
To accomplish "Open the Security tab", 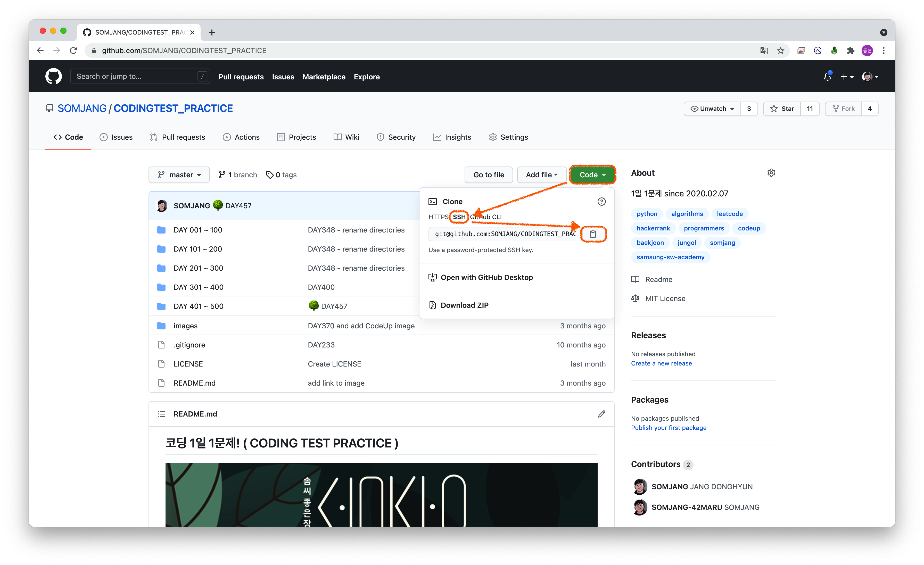I will pyautogui.click(x=396, y=137).
